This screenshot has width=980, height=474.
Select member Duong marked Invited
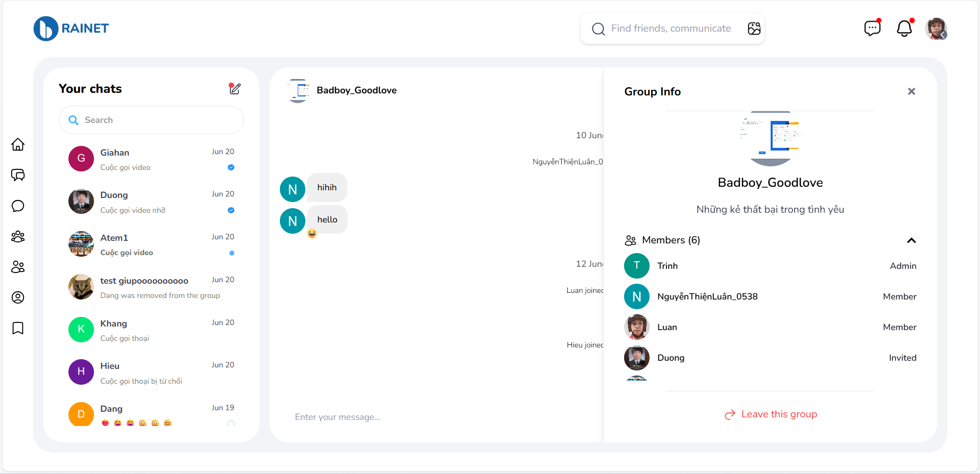(x=770, y=358)
